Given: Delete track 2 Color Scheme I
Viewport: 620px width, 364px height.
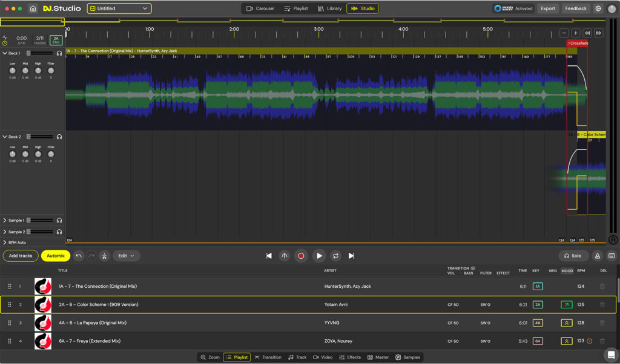Looking at the screenshot, I should click(x=602, y=304).
